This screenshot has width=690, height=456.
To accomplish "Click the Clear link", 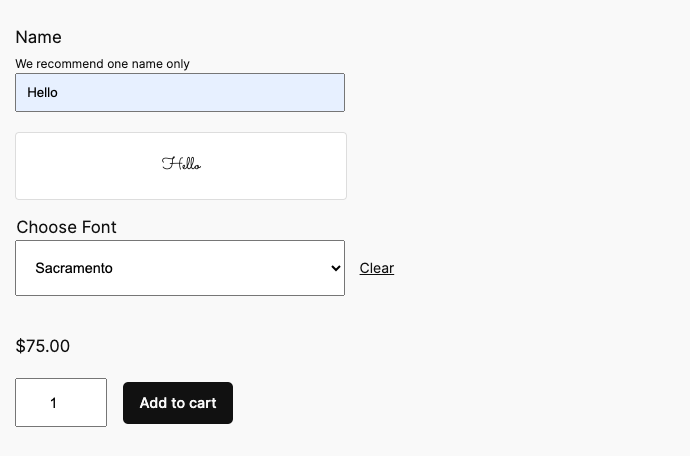I will [x=377, y=268].
